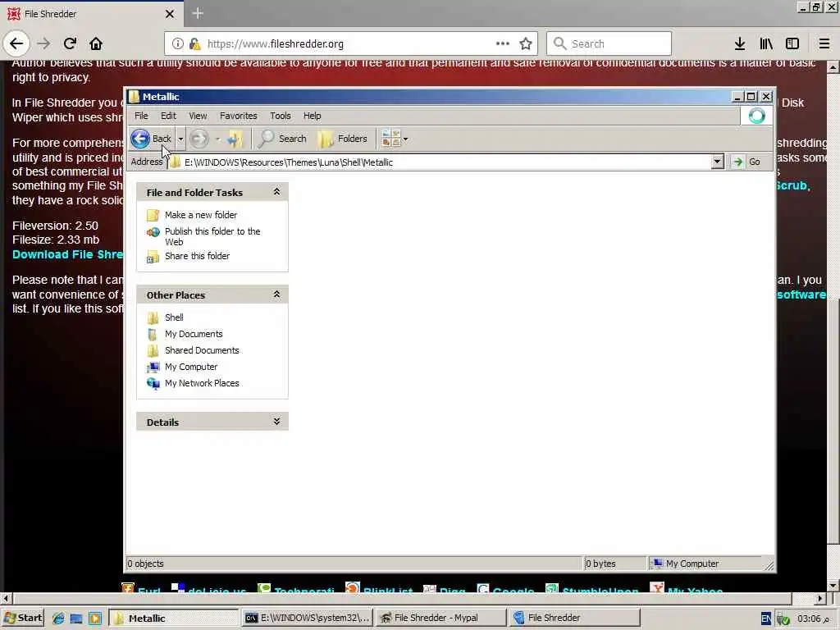This screenshot has width=840, height=630.
Task: Click the EN language indicator in tray
Action: point(766,619)
